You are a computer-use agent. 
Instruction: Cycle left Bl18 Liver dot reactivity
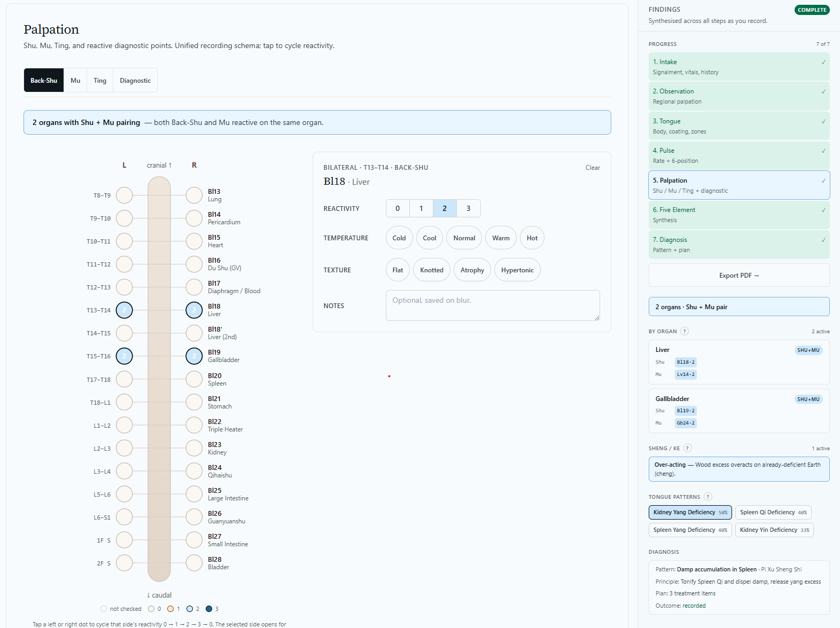click(x=125, y=310)
